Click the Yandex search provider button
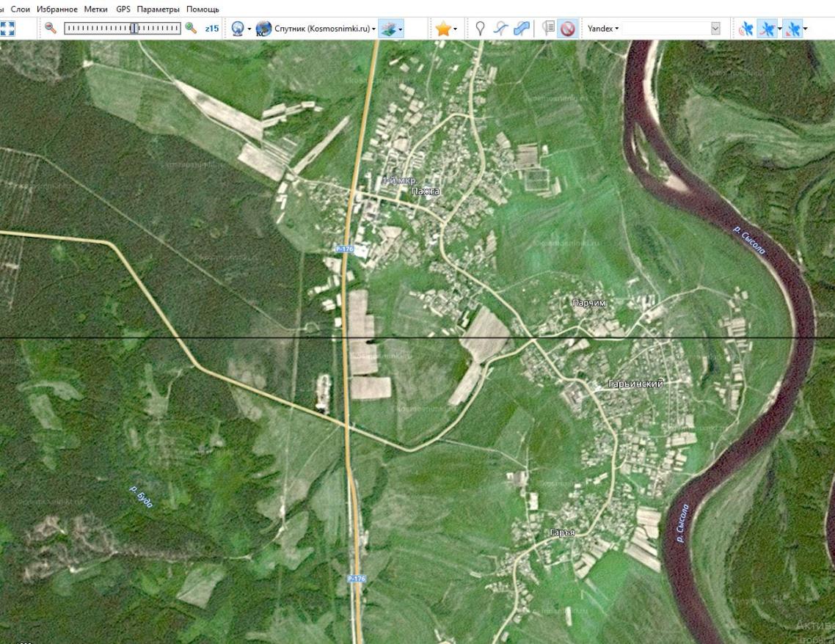 (603, 29)
